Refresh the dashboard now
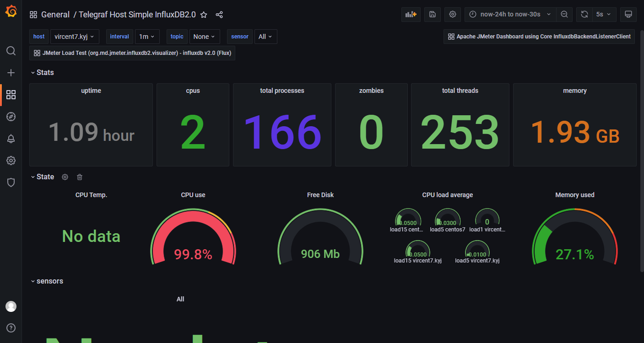Viewport: 644px width, 343px height. pos(584,14)
